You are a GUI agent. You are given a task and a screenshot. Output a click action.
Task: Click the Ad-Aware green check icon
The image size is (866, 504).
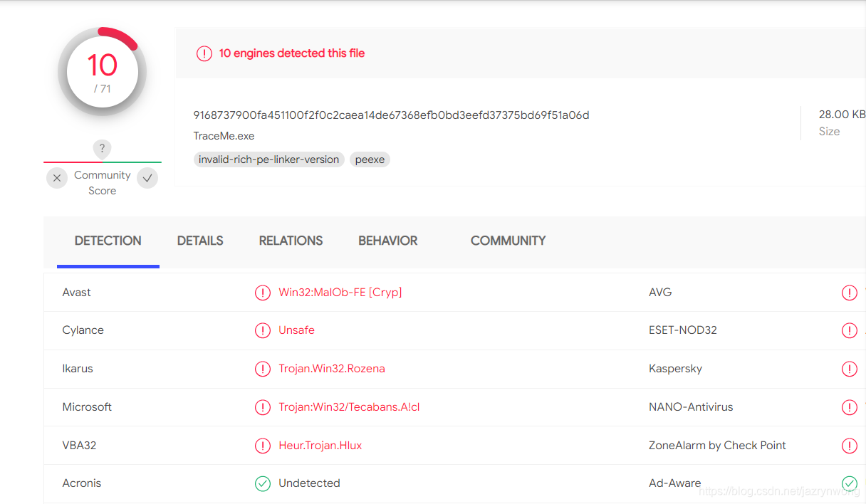[x=850, y=483]
